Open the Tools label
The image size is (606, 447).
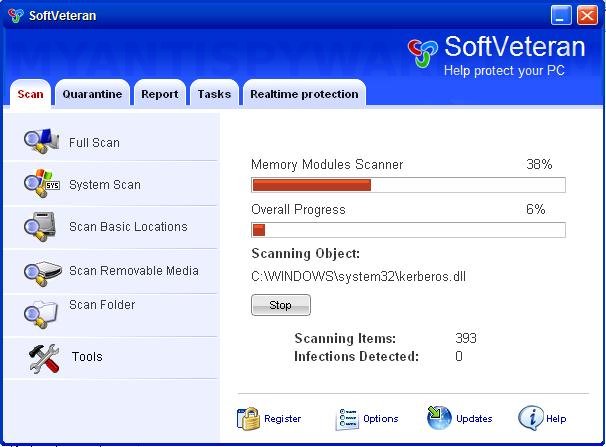point(87,356)
